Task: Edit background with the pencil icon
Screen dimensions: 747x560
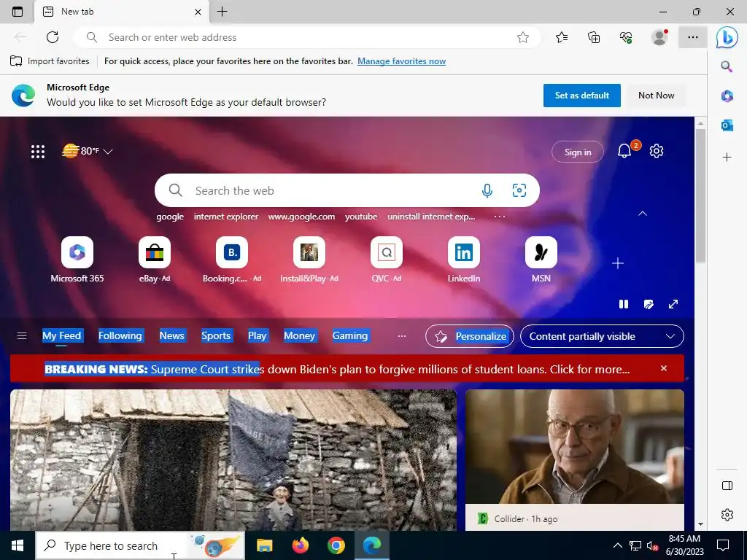Action: 649,304
